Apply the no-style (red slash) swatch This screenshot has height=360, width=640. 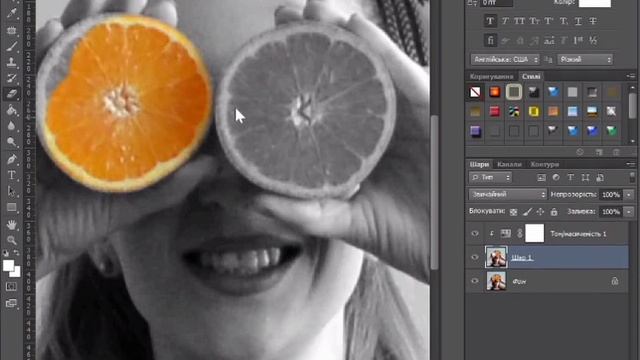475,92
